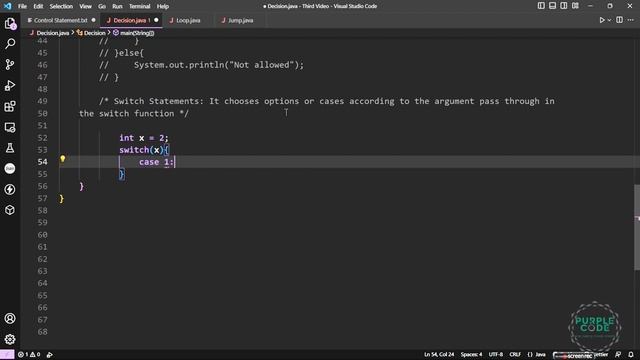Run the Java file with play button
Screen dimensions: 640x360
pos(602,20)
